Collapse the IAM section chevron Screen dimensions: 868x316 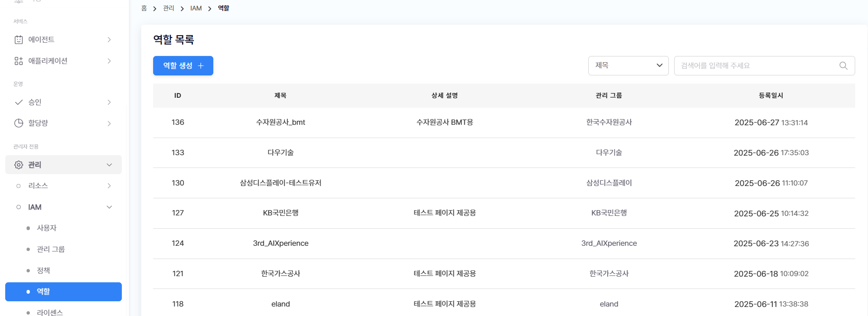click(109, 207)
